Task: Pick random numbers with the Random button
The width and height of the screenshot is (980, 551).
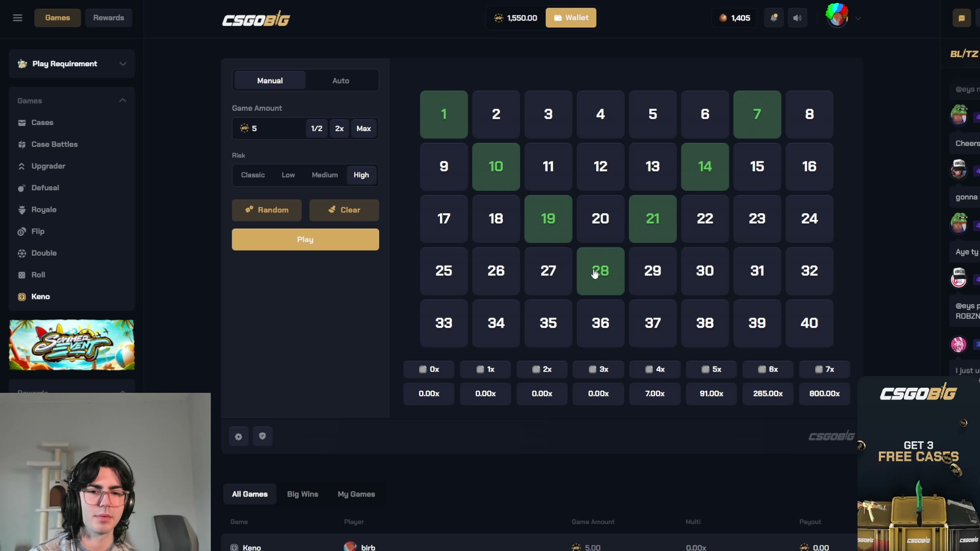Action: point(266,210)
